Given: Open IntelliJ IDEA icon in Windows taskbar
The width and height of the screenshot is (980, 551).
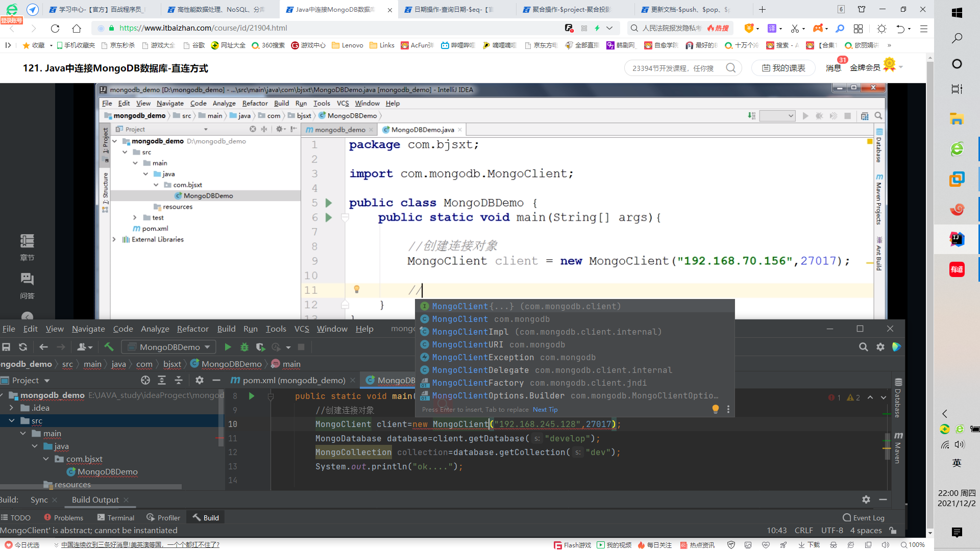Looking at the screenshot, I should 957,239.
